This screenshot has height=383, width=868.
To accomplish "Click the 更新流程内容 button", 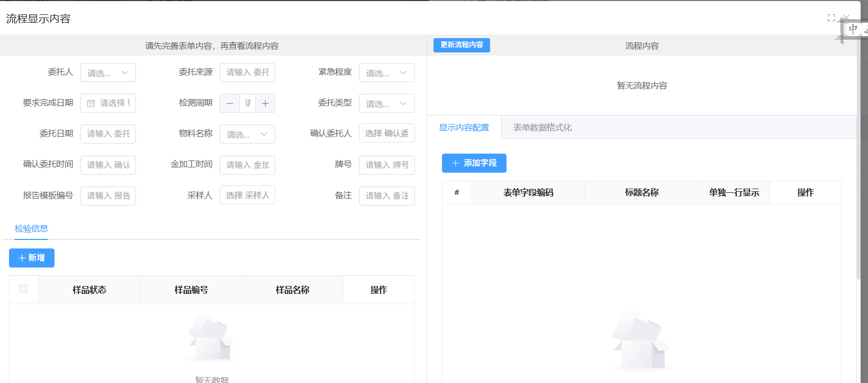I will point(462,45).
